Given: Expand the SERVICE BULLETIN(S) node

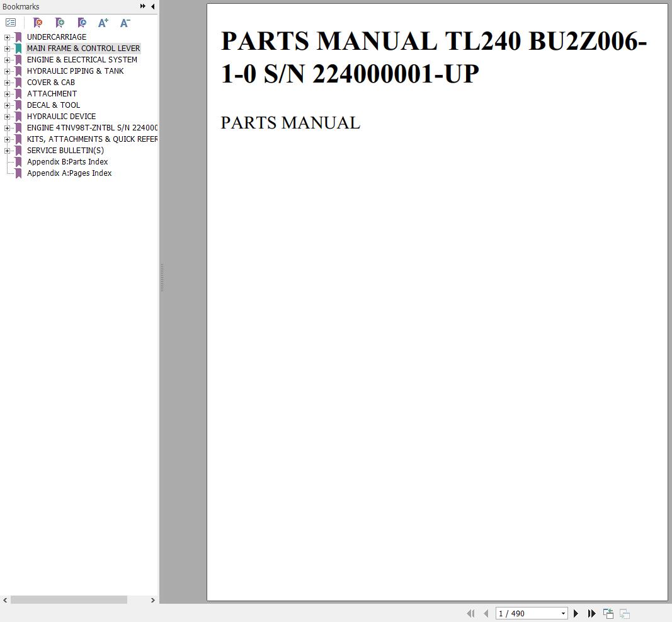Looking at the screenshot, I should 7,151.
